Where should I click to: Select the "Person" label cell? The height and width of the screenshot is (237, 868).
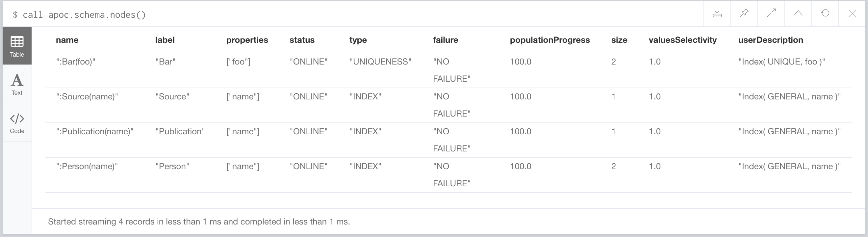172,166
